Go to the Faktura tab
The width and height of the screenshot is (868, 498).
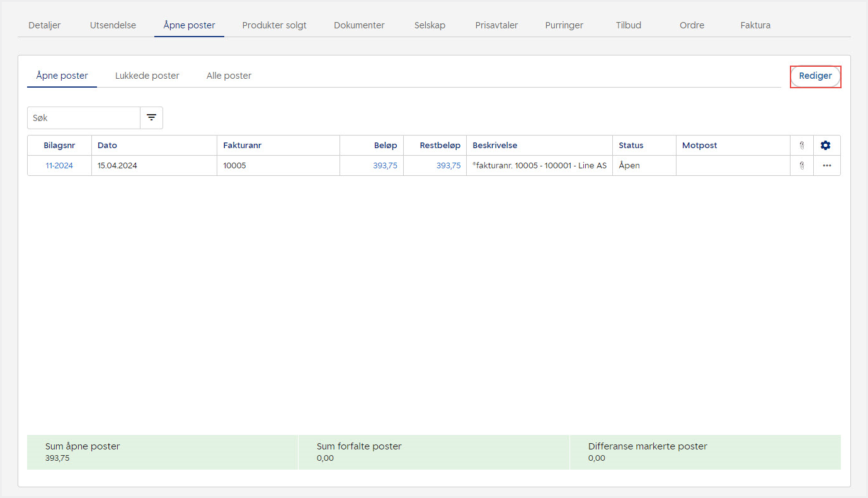[x=755, y=25]
